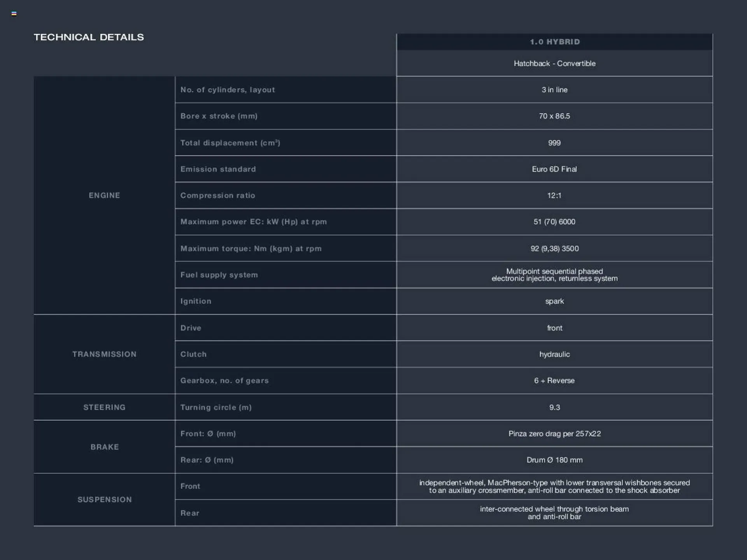Select the STEERING category cell
The image size is (747, 560).
104,407
